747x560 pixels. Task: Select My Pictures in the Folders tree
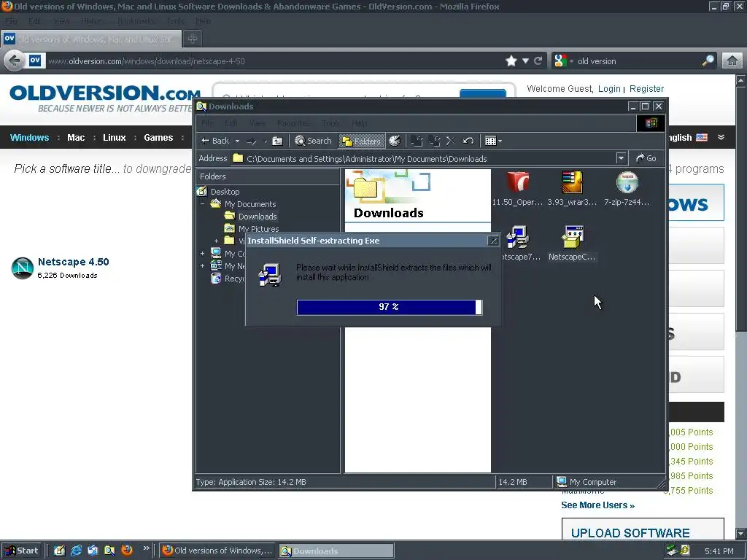[259, 228]
